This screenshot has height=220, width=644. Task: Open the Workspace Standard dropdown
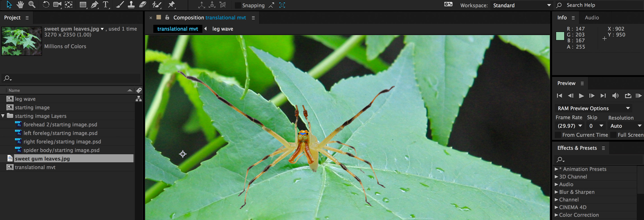521,5
